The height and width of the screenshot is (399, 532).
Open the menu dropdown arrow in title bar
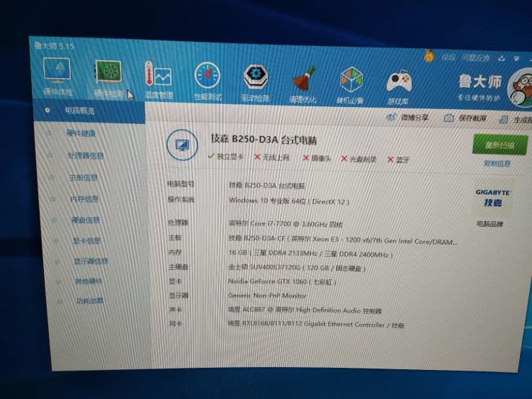(x=516, y=59)
